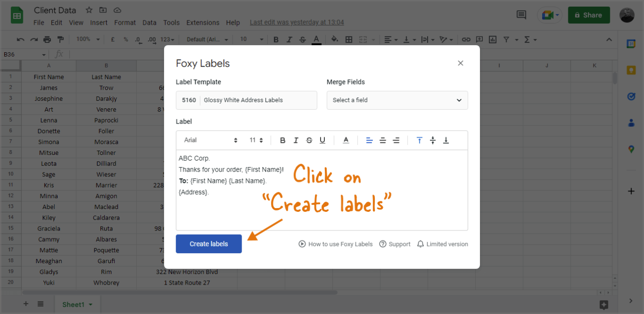Open the File menu
The height and width of the screenshot is (314, 644).
[x=39, y=22]
